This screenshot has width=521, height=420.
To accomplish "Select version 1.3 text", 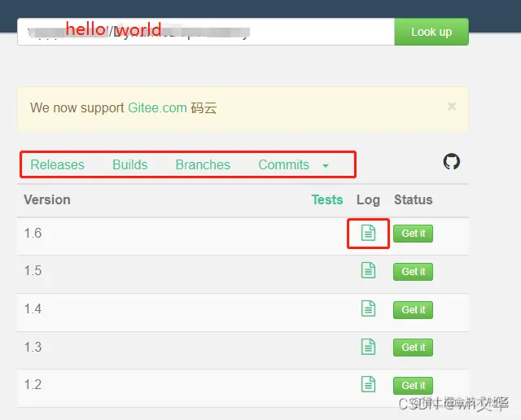I will tap(33, 348).
